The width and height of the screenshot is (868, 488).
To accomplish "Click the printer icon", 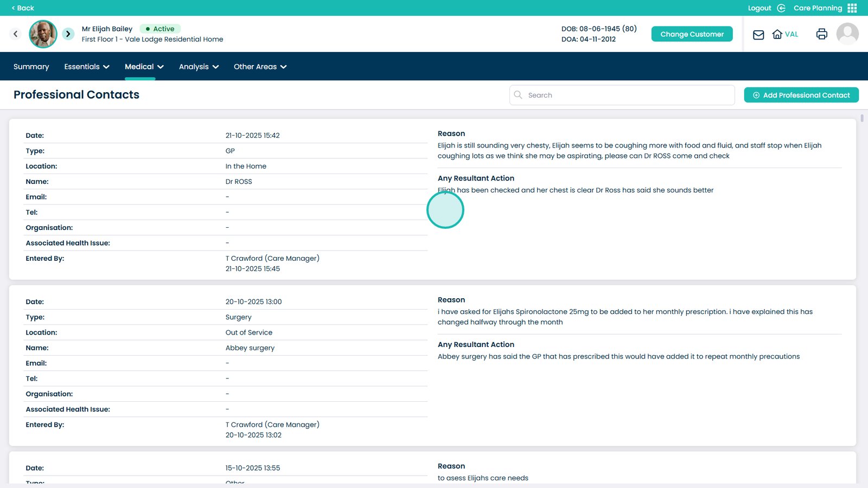I will [821, 34].
